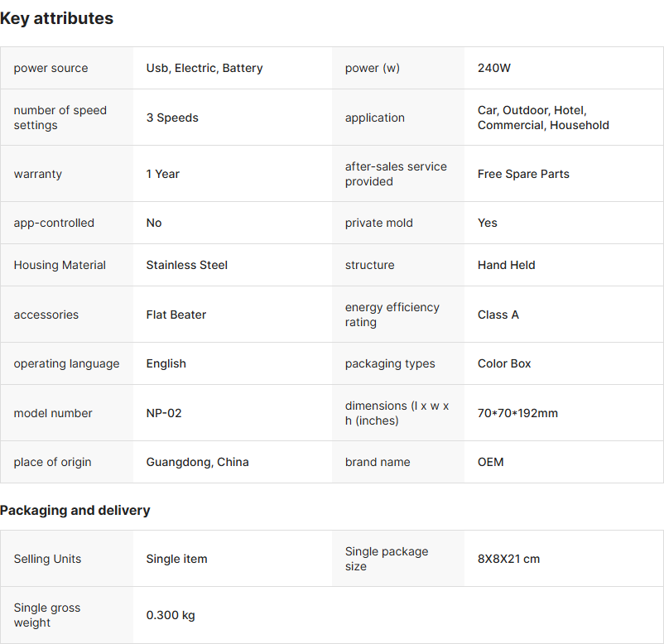
Task: Click the power source value Usb, Electric, Battery
Action: tap(204, 68)
